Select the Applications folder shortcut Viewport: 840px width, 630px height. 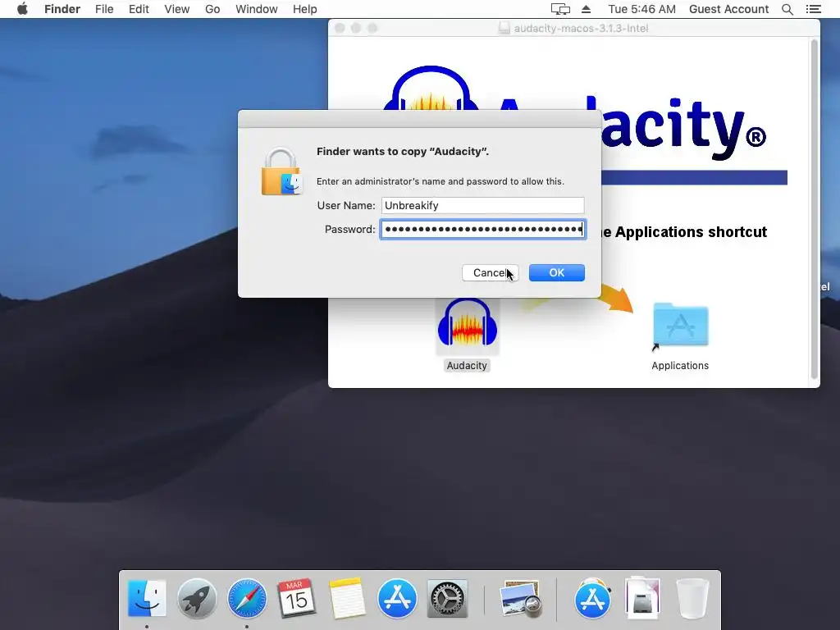pyautogui.click(x=680, y=326)
